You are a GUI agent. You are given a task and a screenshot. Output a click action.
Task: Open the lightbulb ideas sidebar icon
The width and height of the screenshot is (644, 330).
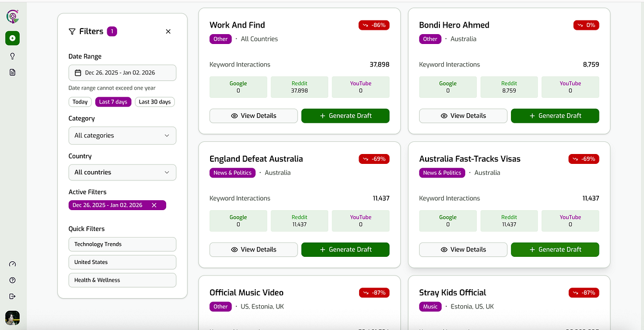point(13,56)
